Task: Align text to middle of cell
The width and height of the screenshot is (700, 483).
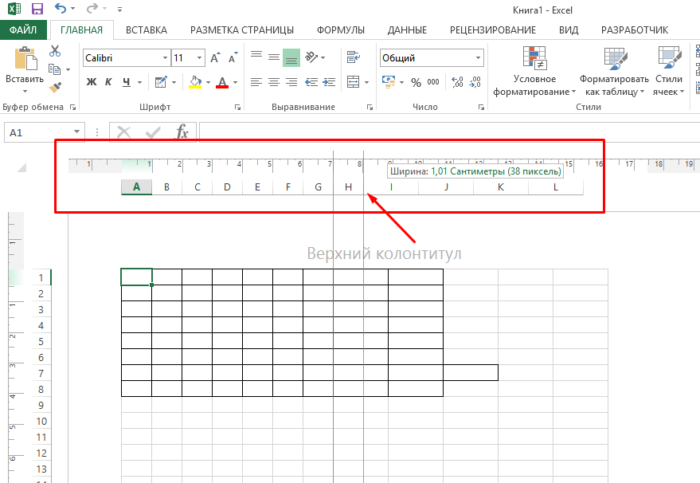Action: click(x=274, y=57)
